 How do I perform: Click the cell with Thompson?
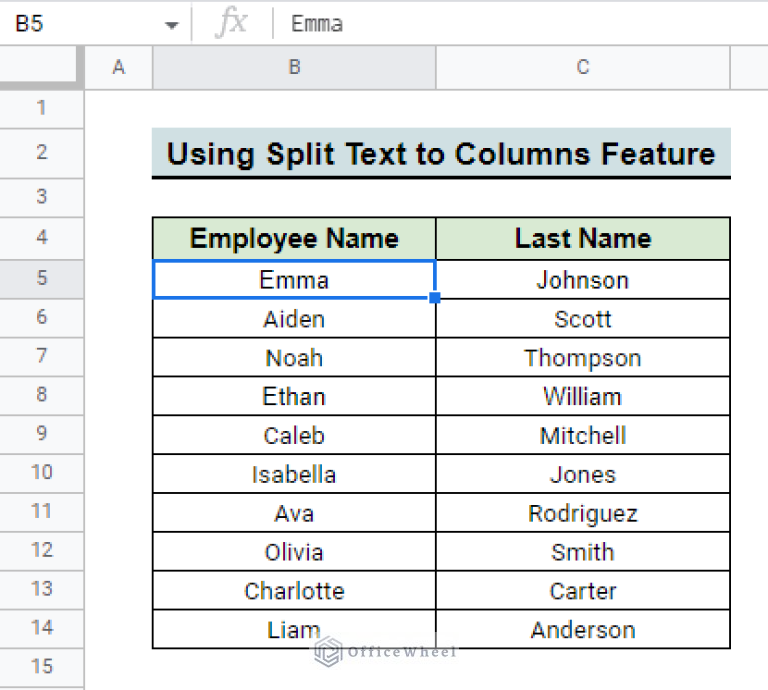[583, 358]
